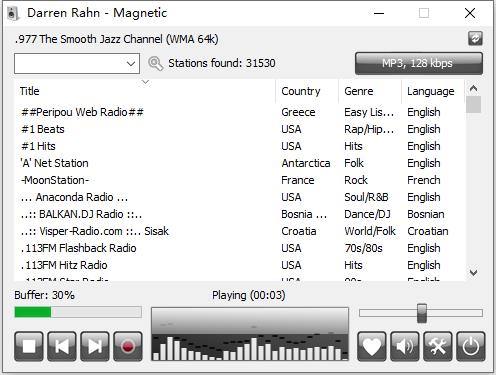
Task: Click the Croatian language cell
Action: coord(428,231)
